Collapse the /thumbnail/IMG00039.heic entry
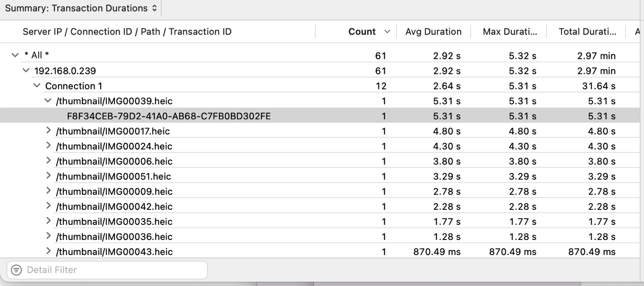This screenshot has width=644, height=286. [47, 101]
